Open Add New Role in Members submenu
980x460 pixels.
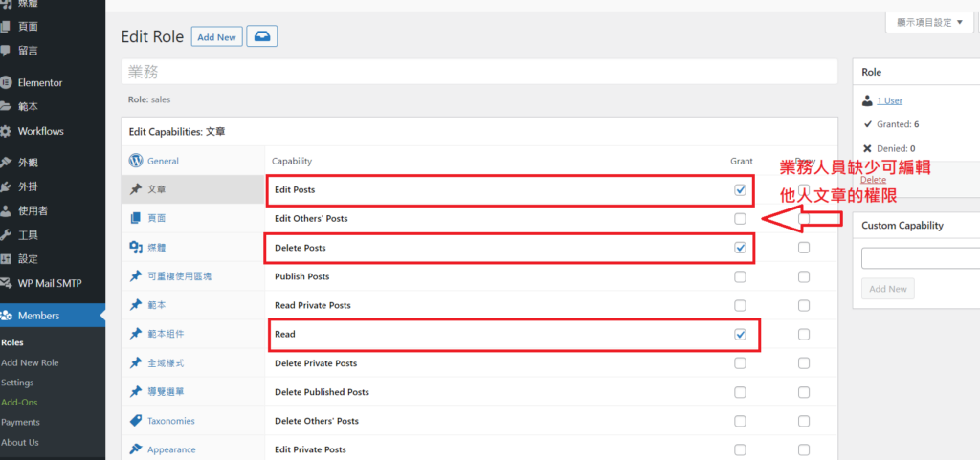(30, 362)
